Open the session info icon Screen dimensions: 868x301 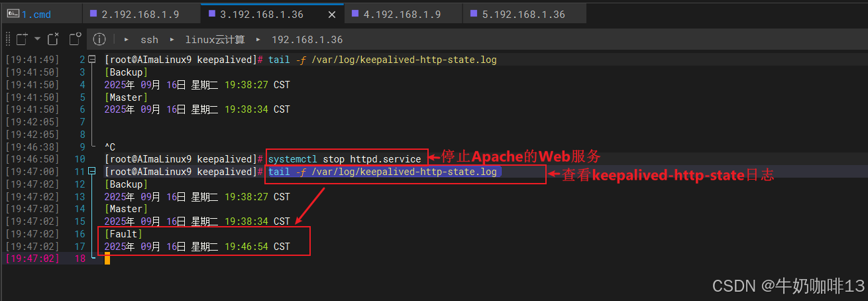(x=99, y=40)
